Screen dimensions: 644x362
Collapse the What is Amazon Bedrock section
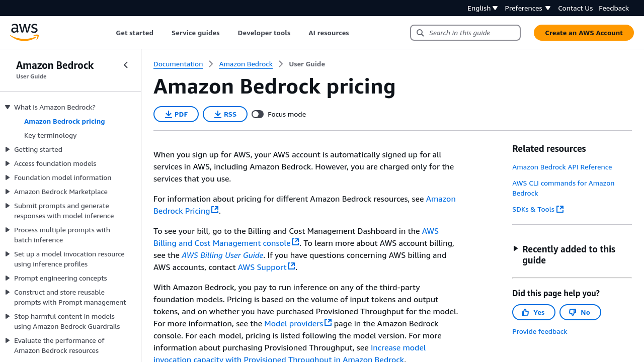click(8, 107)
